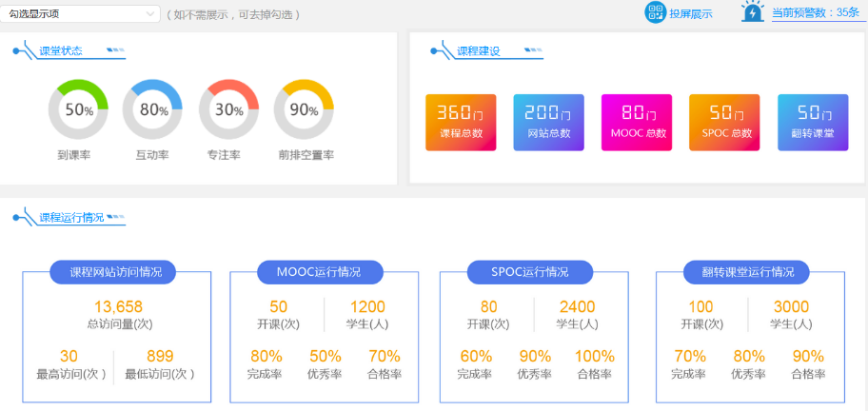Click the 专注率 30% ring gauge

pyautogui.click(x=228, y=109)
